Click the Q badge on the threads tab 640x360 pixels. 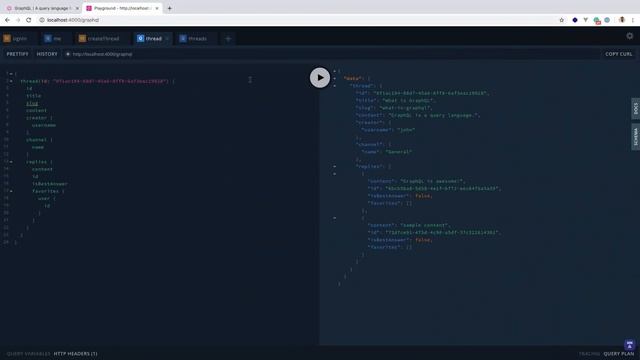[x=183, y=38]
